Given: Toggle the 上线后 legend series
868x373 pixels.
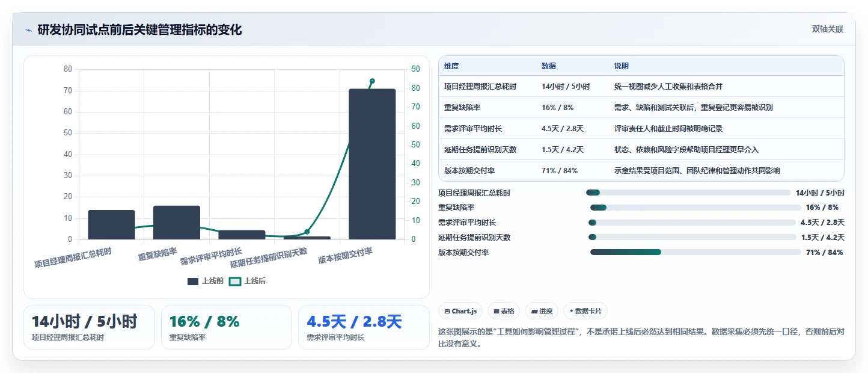Looking at the screenshot, I should [x=247, y=281].
